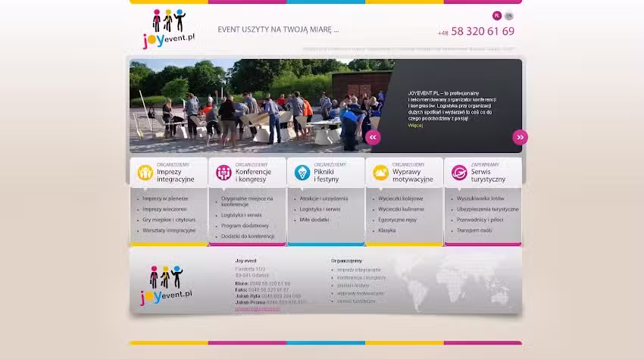Open Wycieczki kolejowe link
This screenshot has width=644, height=359.
tap(401, 198)
